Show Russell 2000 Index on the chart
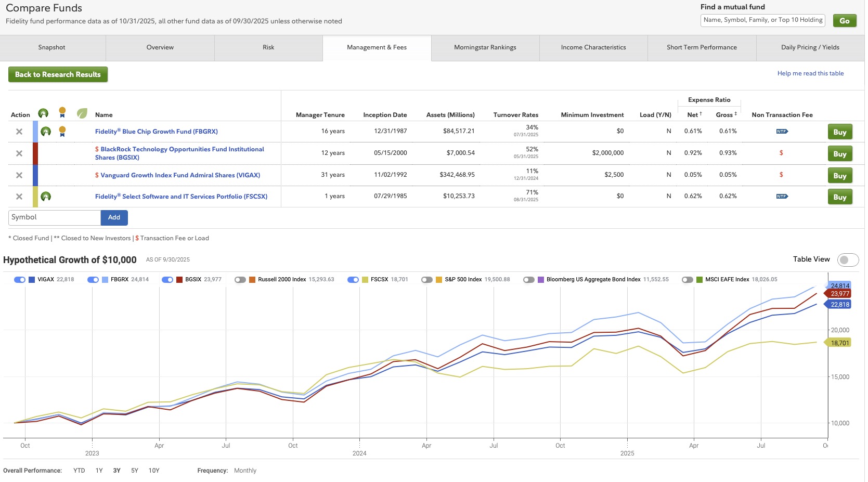868x482 pixels. tap(240, 280)
